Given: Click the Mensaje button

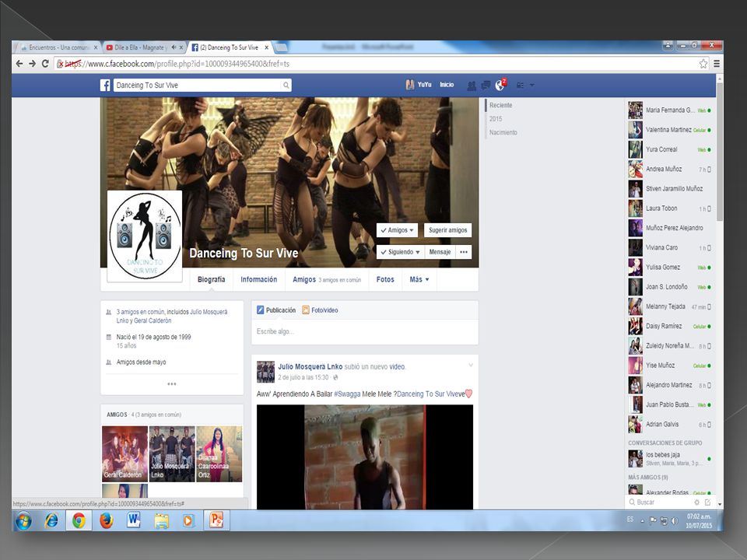Looking at the screenshot, I should point(440,252).
